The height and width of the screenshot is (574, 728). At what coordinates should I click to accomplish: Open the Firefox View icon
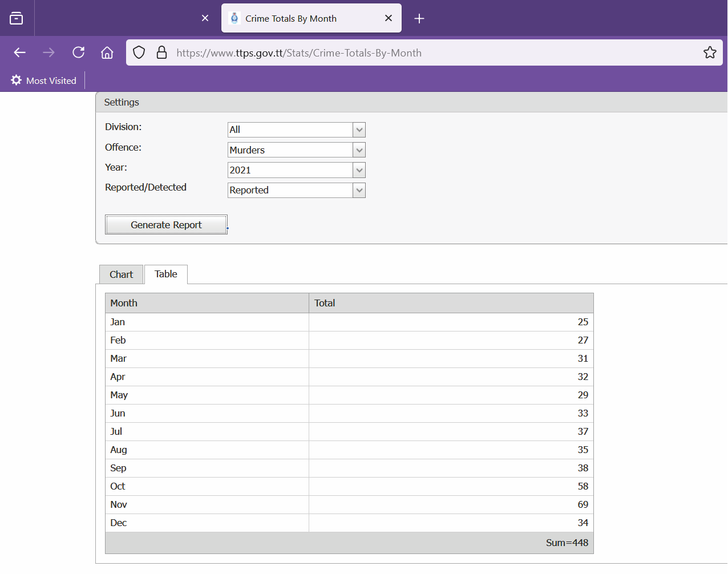tap(17, 18)
